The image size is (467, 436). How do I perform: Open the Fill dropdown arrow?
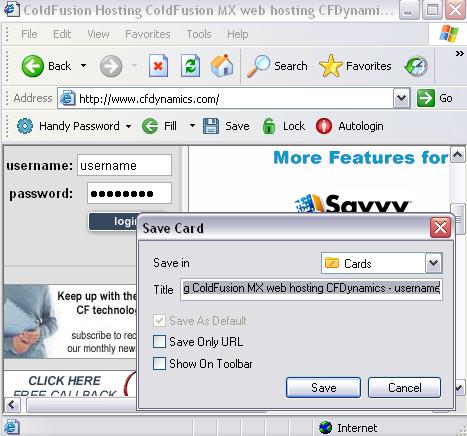[192, 126]
